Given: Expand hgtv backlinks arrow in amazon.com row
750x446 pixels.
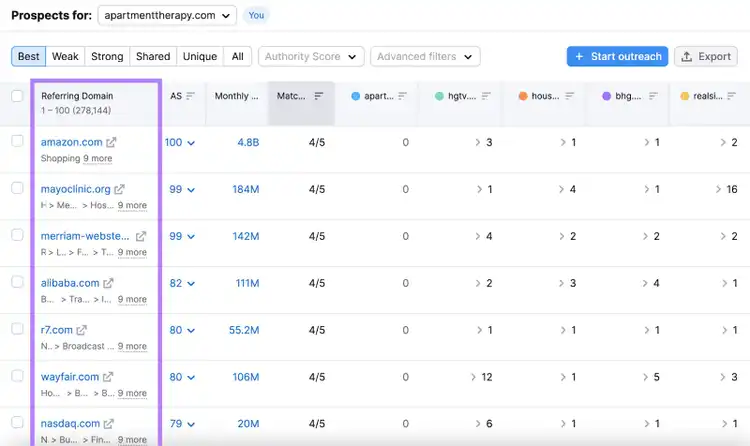Looking at the screenshot, I should click(477, 142).
